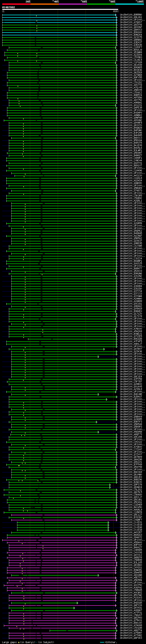Select label UniRef100_B6K0I3

pos(131,138)
